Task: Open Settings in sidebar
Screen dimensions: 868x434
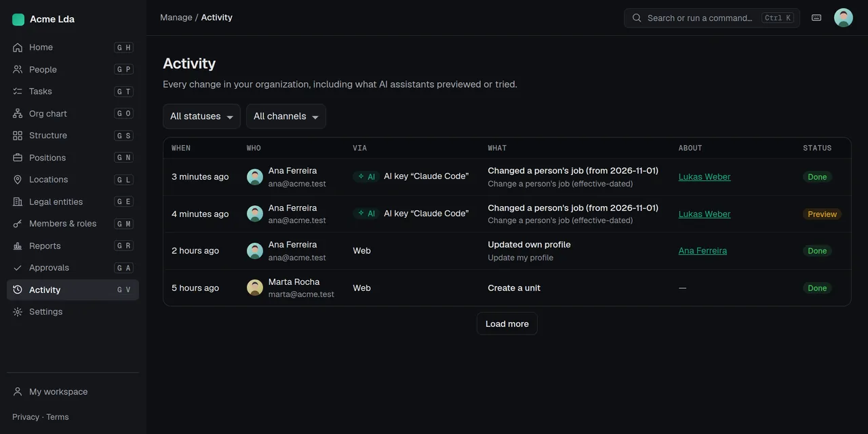Action: coord(73,312)
